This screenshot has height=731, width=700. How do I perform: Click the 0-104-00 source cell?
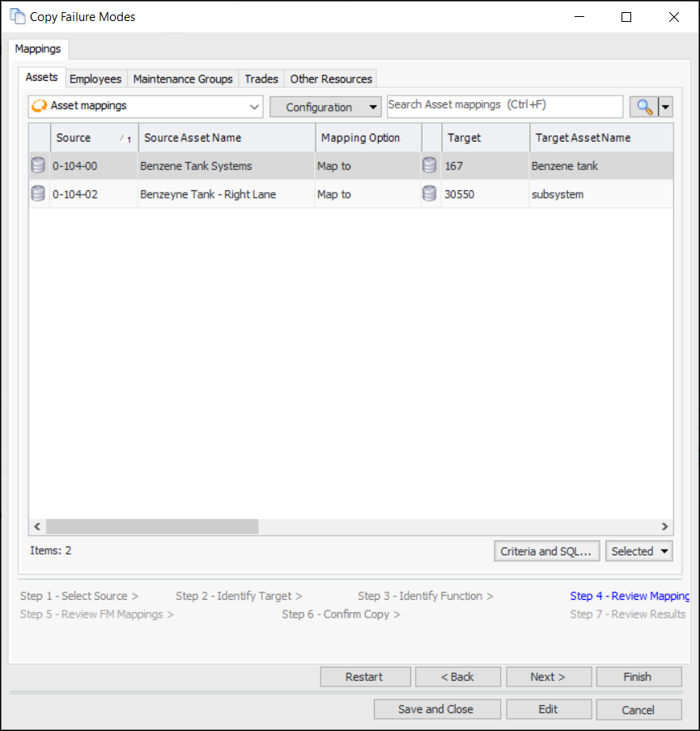click(x=94, y=166)
